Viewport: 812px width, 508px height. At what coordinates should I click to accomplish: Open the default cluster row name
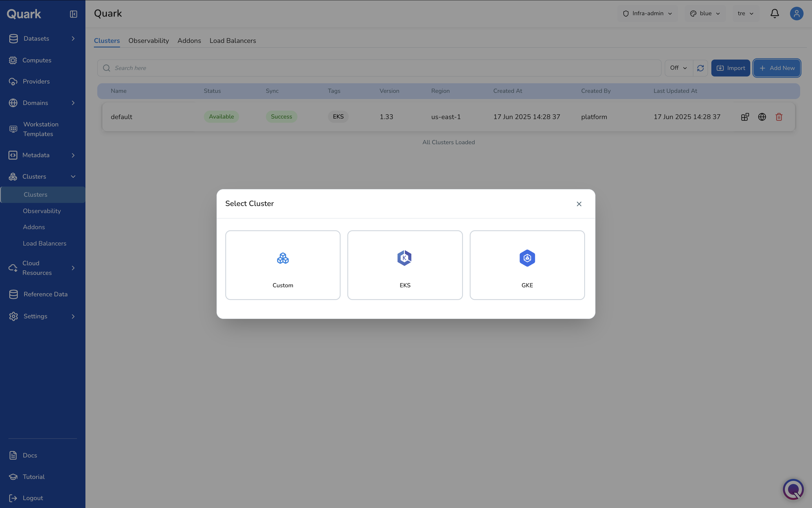click(x=122, y=117)
